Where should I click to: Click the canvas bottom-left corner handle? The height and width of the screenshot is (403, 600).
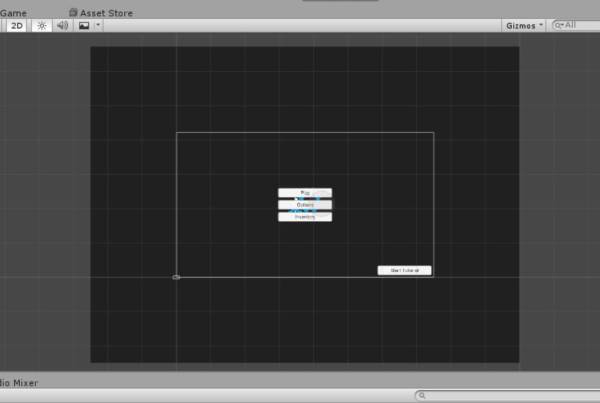coord(177,277)
